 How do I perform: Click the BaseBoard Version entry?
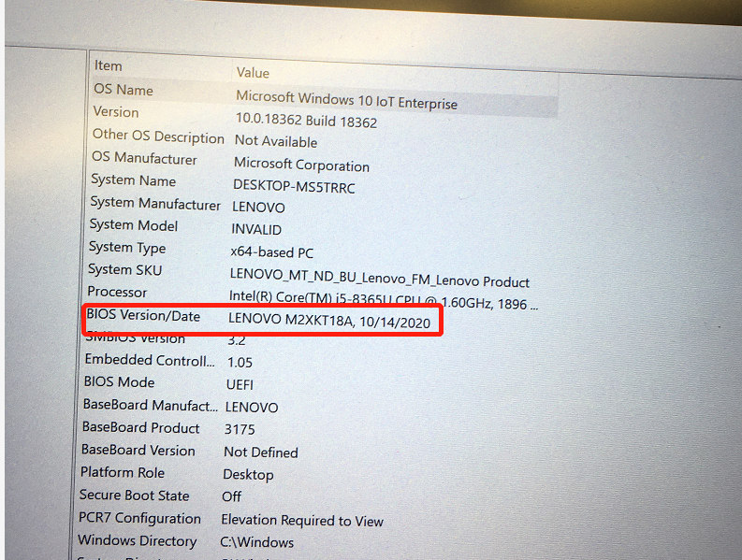138,450
